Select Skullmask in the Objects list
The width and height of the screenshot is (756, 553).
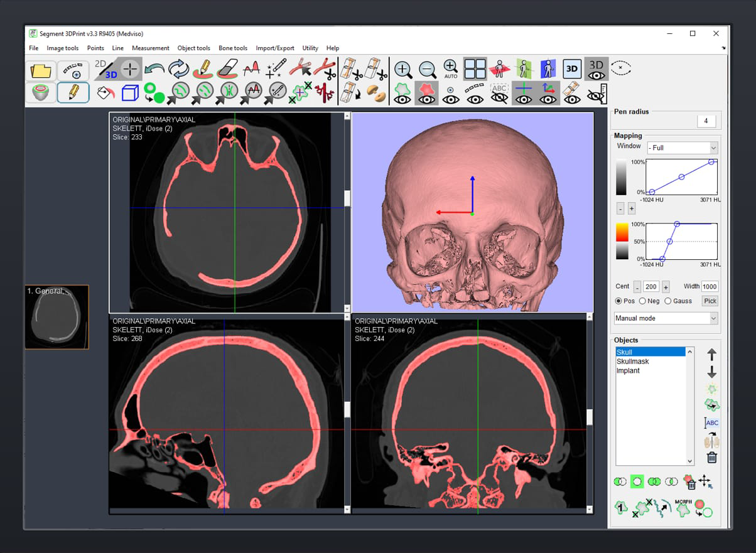[x=632, y=362]
